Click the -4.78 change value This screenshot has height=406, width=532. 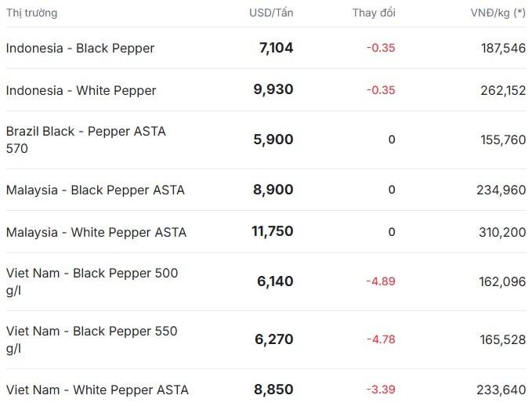click(382, 339)
